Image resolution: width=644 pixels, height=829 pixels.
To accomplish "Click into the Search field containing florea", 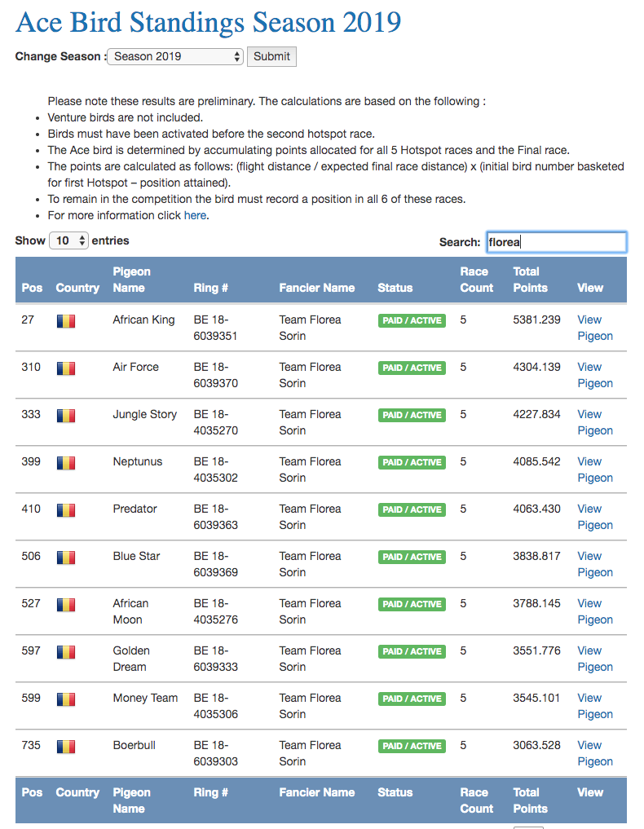I will click(x=556, y=242).
